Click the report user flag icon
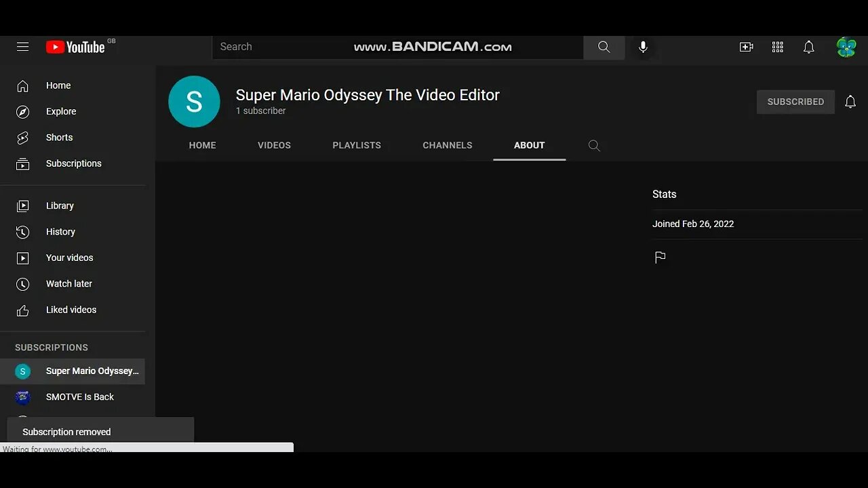Viewport: 868px width, 488px height. (x=660, y=258)
